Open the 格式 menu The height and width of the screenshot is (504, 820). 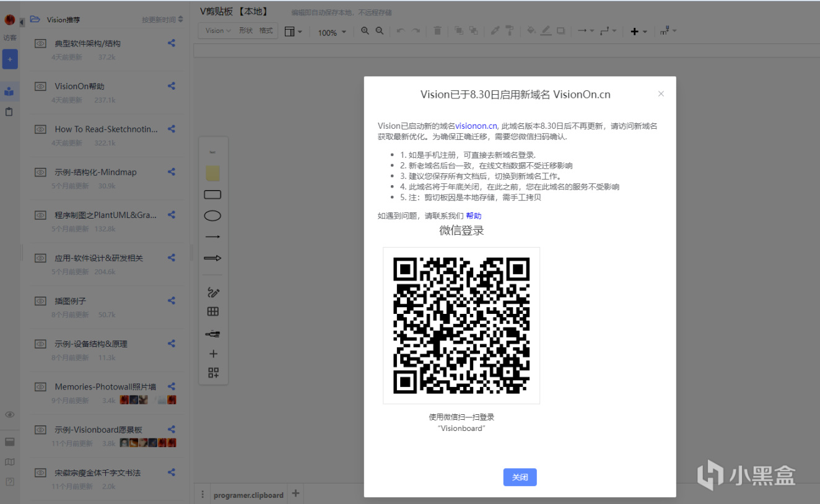[x=266, y=31]
